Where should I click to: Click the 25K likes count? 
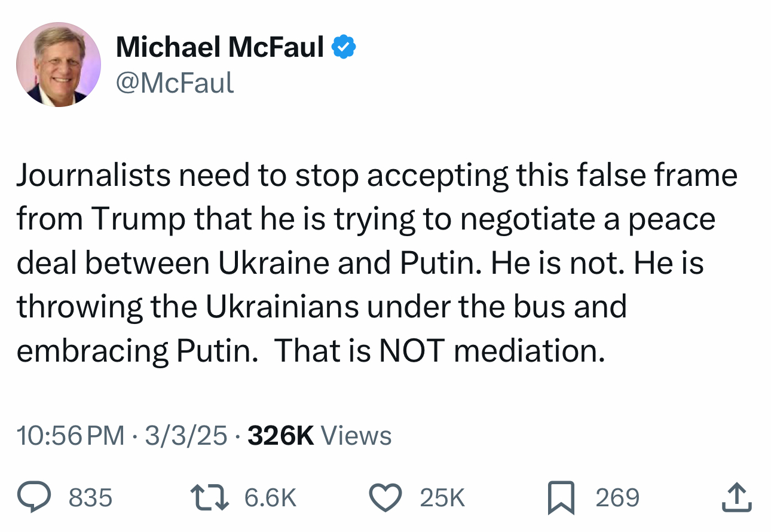click(x=442, y=498)
